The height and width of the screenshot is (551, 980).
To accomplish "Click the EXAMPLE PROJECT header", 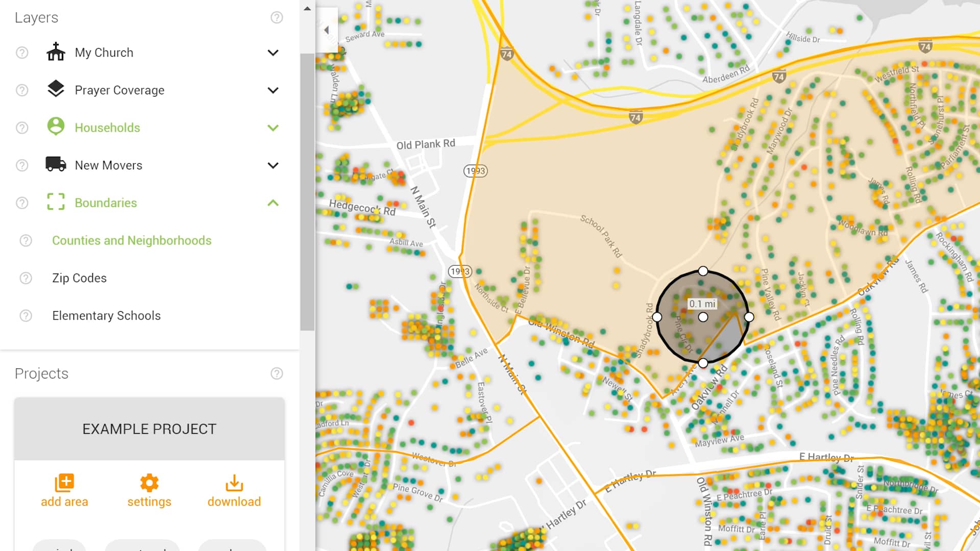I will pos(149,429).
